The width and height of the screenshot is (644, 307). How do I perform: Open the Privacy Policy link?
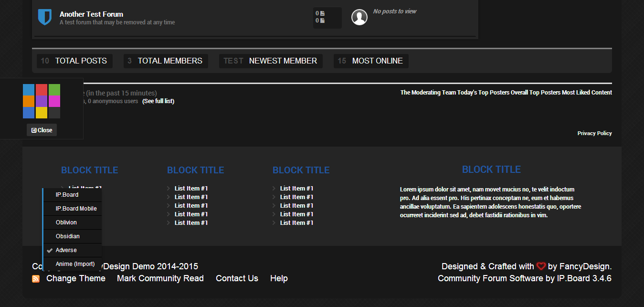(x=594, y=133)
